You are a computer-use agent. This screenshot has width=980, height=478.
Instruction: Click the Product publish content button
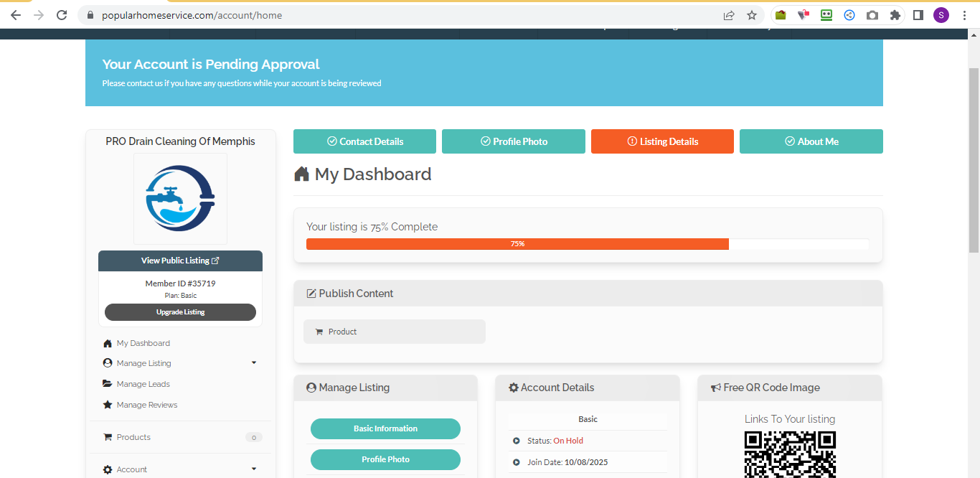(x=395, y=332)
